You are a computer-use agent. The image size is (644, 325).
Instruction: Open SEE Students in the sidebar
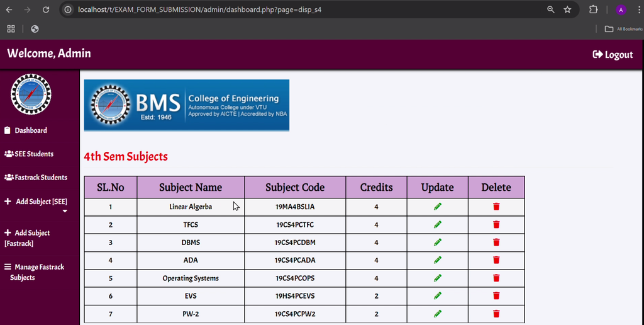tap(29, 154)
